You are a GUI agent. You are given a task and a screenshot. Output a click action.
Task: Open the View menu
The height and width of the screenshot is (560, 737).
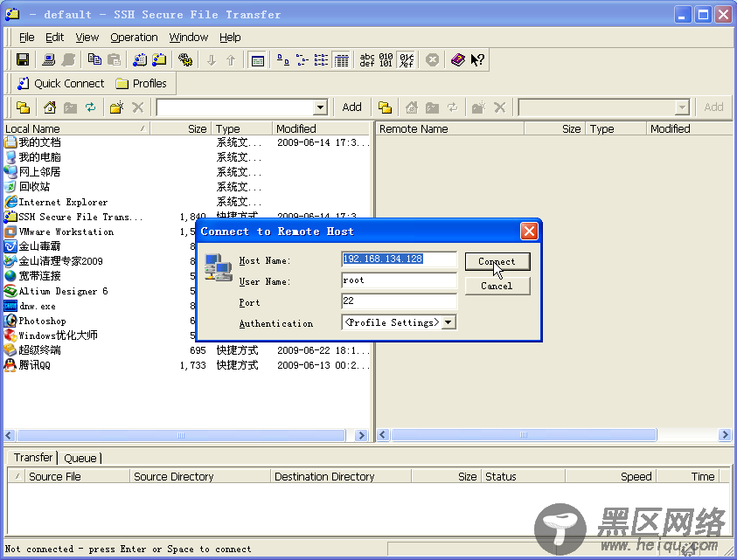point(87,37)
